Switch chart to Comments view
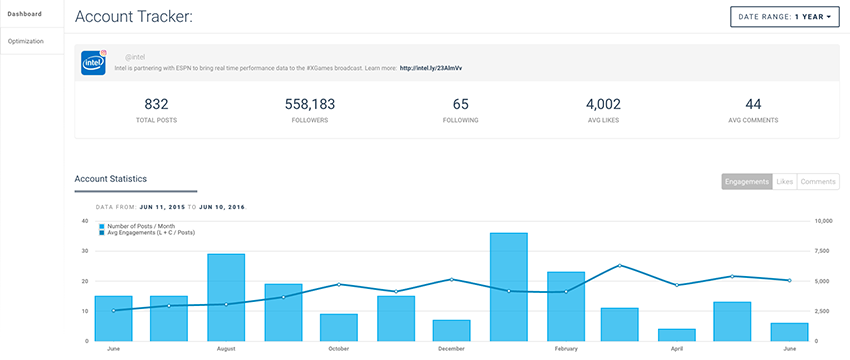850x360 pixels. 818,182
